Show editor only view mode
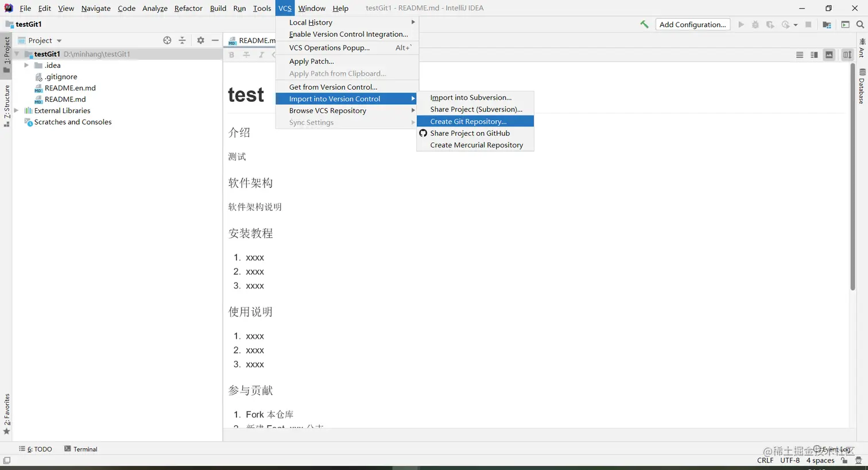The width and height of the screenshot is (868, 470). pos(800,55)
